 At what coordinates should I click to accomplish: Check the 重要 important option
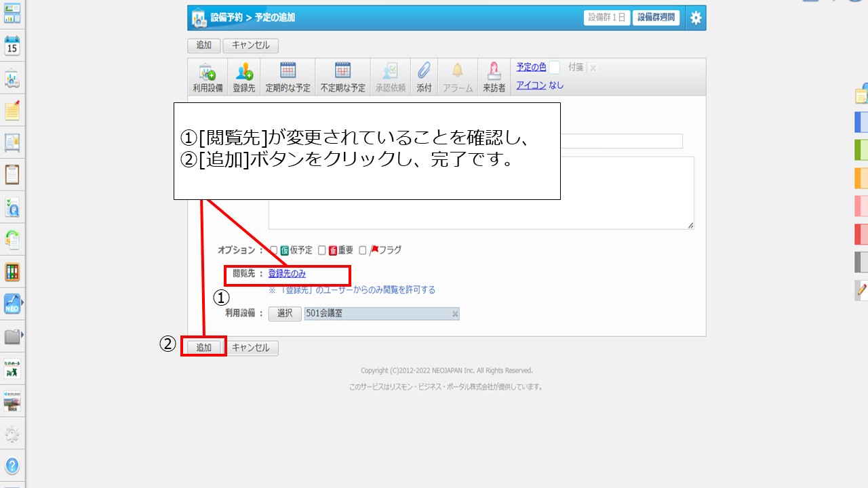[x=322, y=250]
